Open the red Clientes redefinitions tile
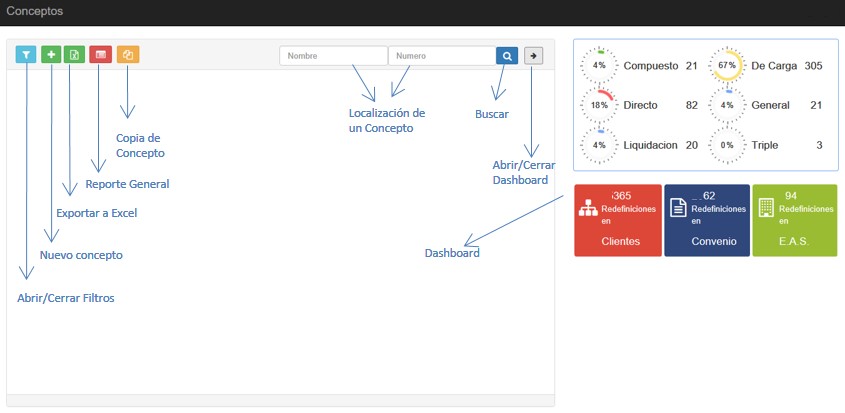The height and width of the screenshot is (413, 845). coord(618,220)
